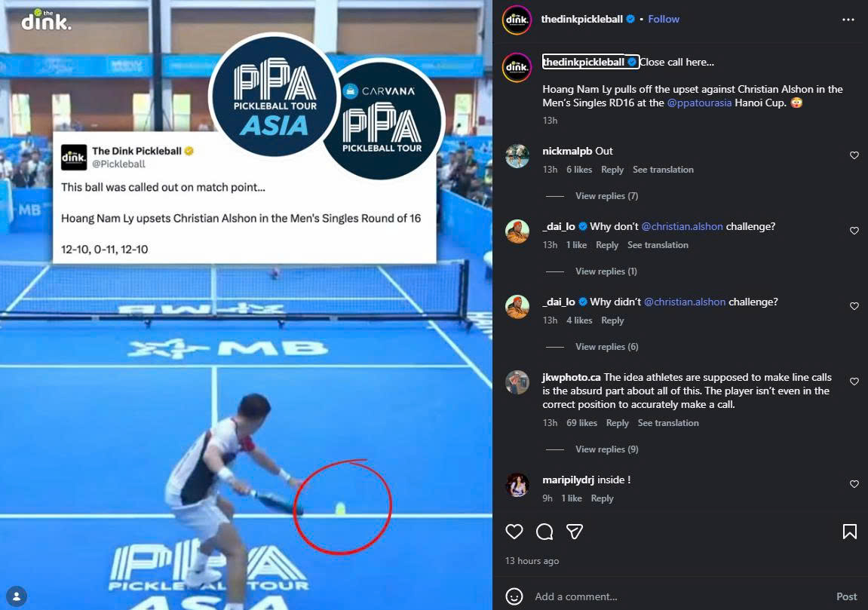Follow thedinkpickleball account
Screen dimensions: 868x610
click(x=663, y=19)
